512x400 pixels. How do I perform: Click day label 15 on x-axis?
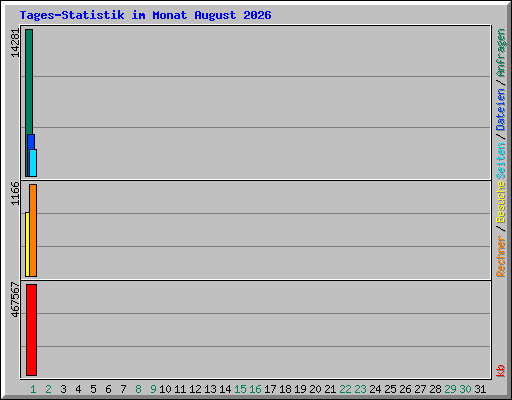click(x=240, y=389)
